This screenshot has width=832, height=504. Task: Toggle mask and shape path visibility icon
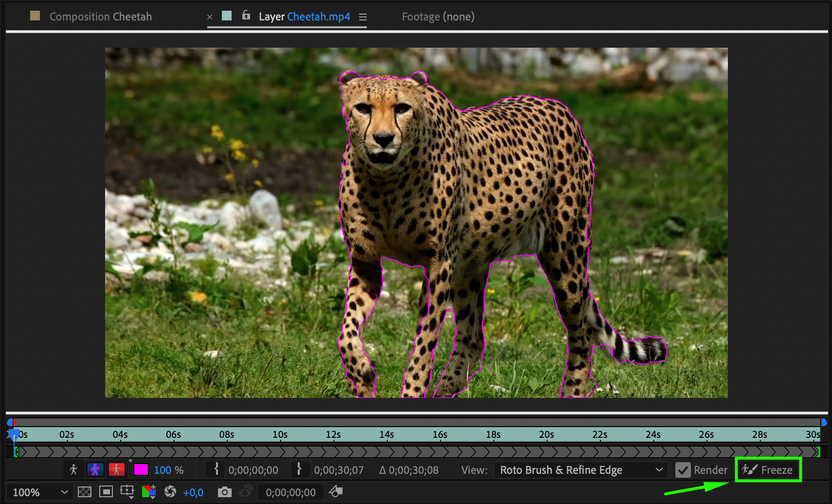pos(106,492)
